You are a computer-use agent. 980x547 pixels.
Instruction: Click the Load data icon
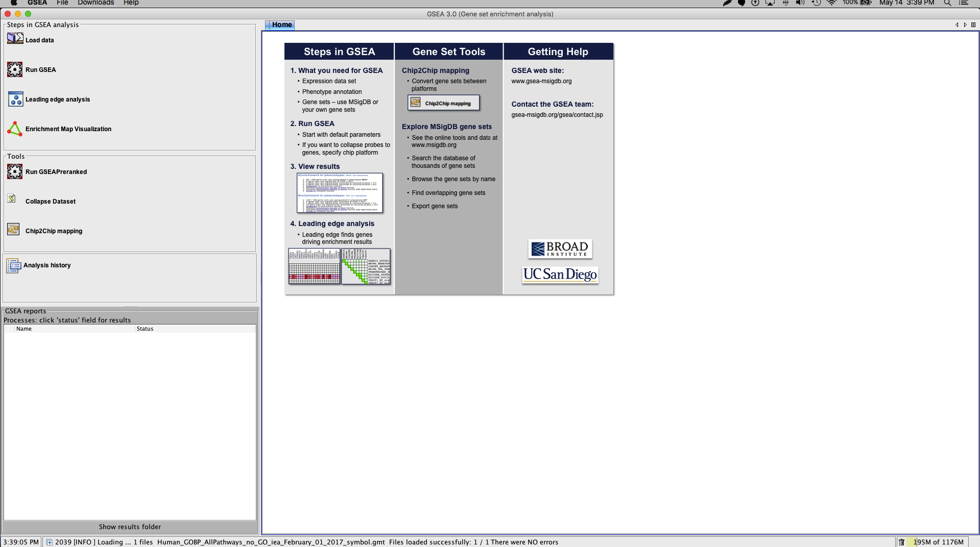pos(15,38)
